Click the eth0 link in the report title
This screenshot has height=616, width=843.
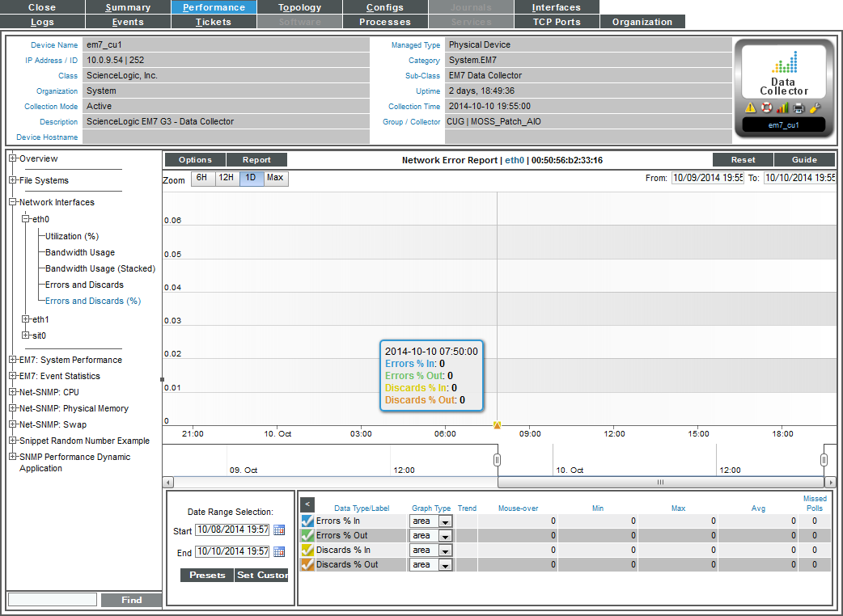[x=515, y=160]
